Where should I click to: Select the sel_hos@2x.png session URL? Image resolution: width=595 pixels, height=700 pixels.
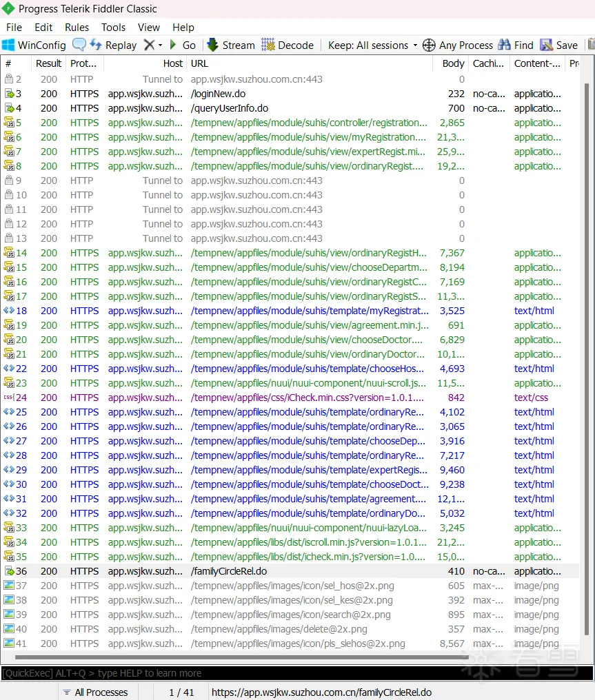[x=292, y=585]
